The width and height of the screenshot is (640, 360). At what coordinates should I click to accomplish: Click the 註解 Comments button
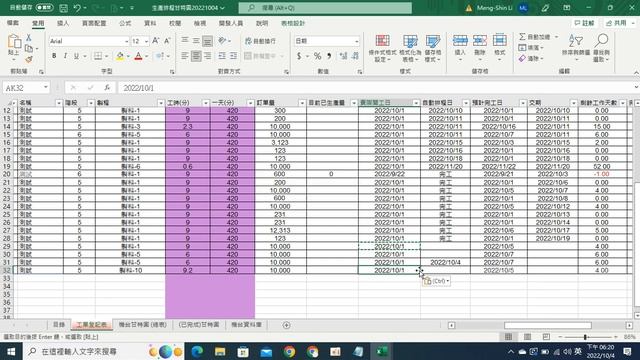click(x=584, y=23)
